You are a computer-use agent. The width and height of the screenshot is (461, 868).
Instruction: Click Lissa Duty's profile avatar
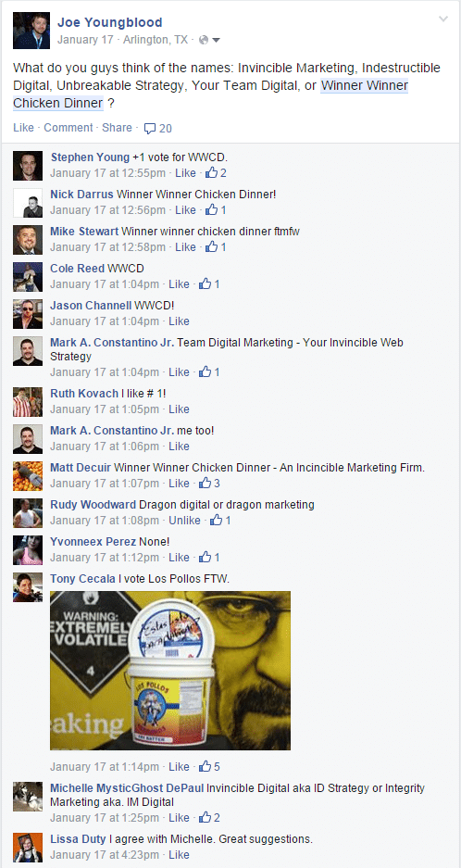[28, 848]
